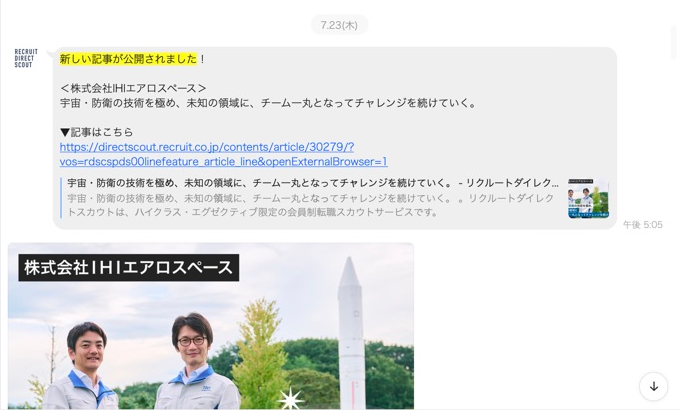Screen dimensions: 680x410
Task: Click the ＜株式会社IHIエアロスペース＞ line
Action: tap(133, 88)
